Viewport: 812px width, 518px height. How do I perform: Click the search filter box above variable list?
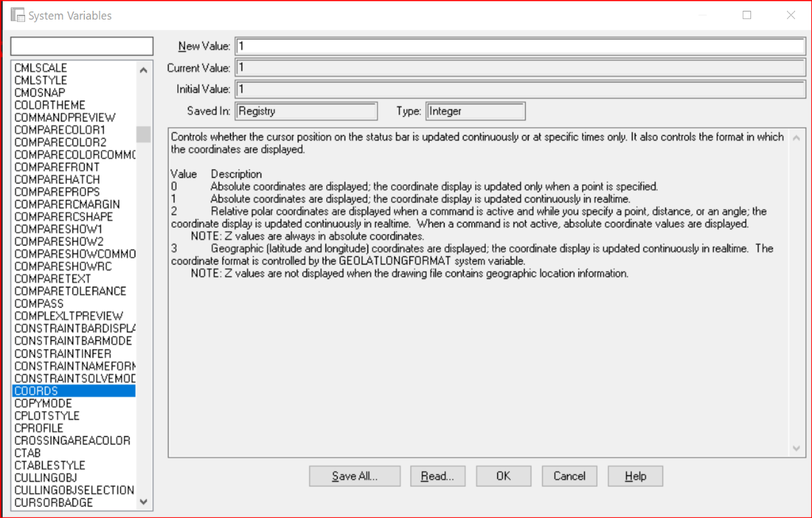pos(83,45)
